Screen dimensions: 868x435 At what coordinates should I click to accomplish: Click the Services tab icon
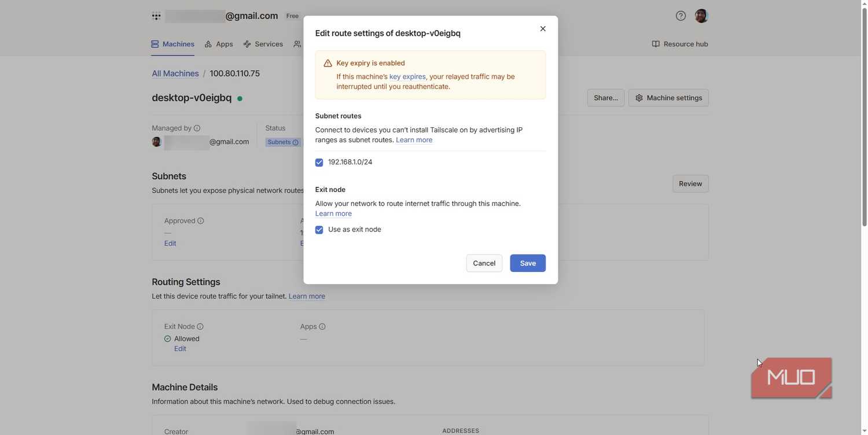pyautogui.click(x=247, y=44)
